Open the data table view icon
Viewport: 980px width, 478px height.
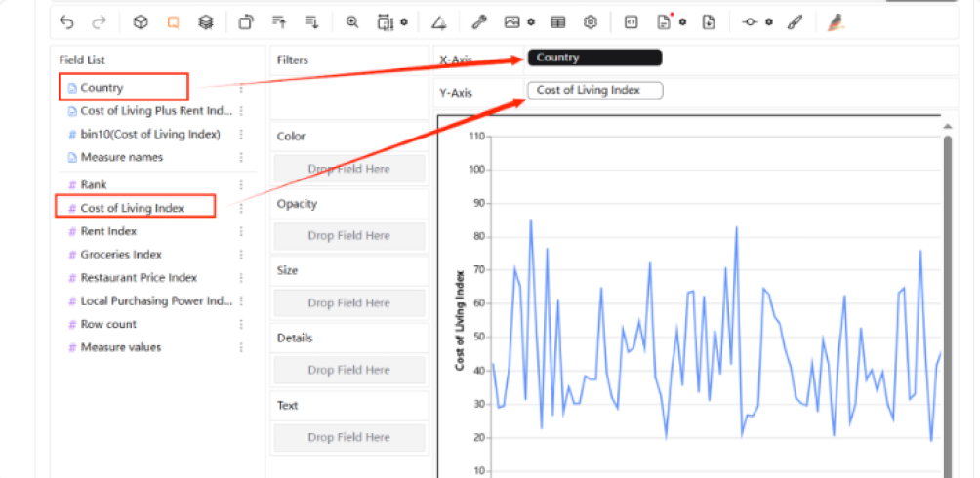coord(557,22)
